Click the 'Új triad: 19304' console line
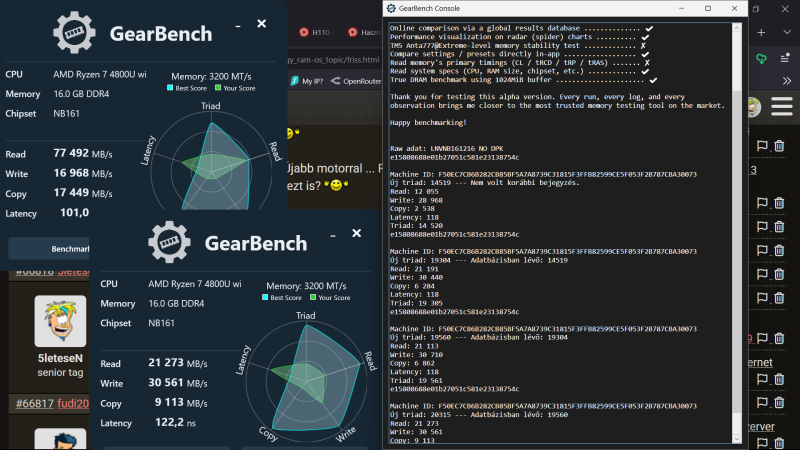This screenshot has width=800, height=450. point(479,260)
